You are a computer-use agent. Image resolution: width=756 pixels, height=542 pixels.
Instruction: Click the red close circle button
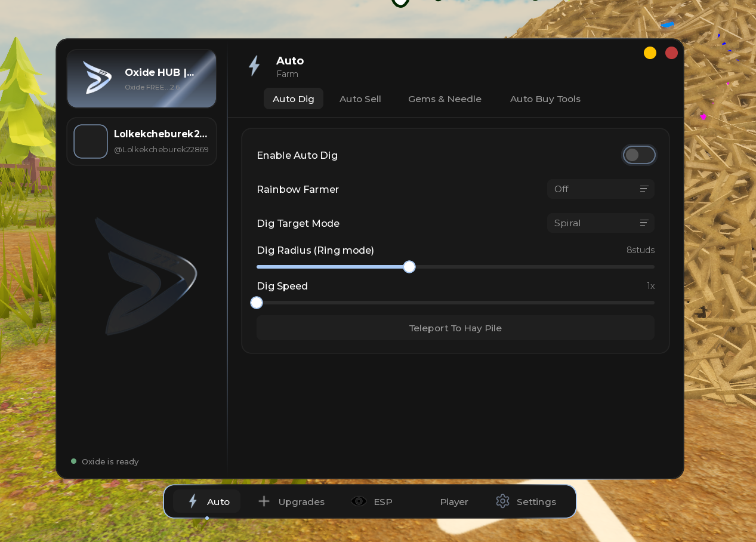point(672,53)
